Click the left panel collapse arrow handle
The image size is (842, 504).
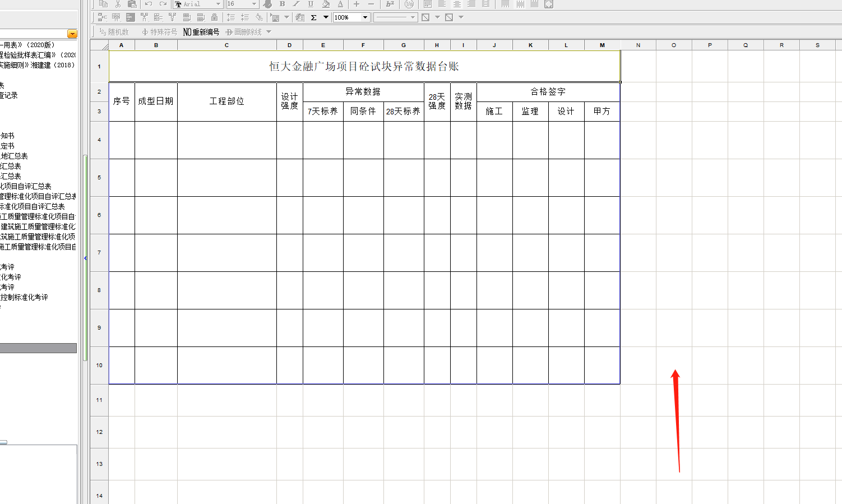pos(85,258)
